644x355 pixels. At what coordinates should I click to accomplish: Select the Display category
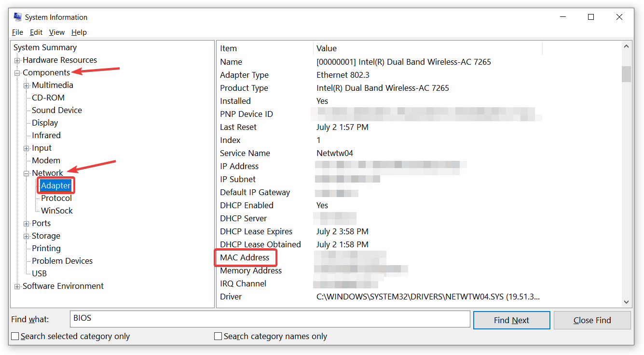pyautogui.click(x=45, y=123)
